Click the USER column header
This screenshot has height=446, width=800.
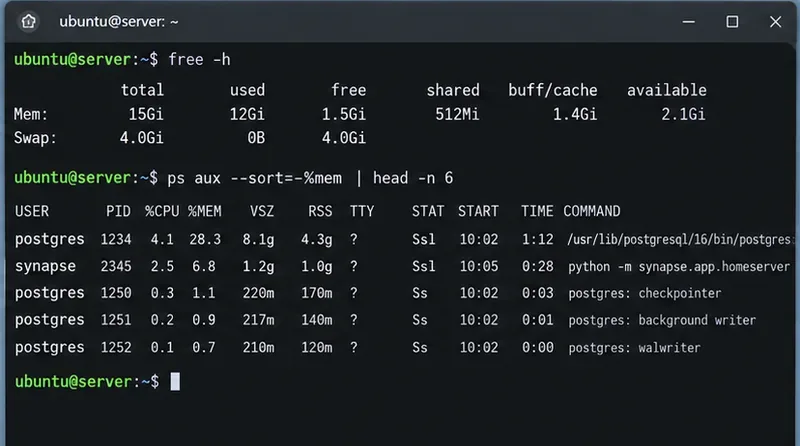[32, 211]
